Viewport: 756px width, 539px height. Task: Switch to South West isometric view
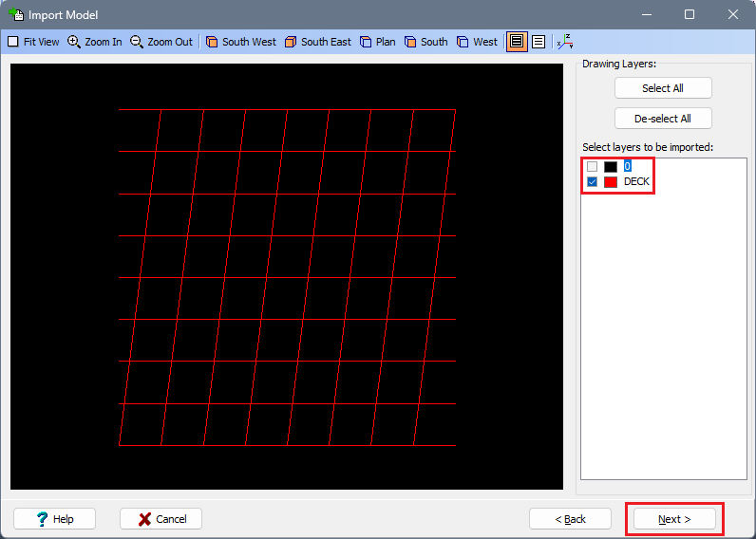pyautogui.click(x=240, y=42)
